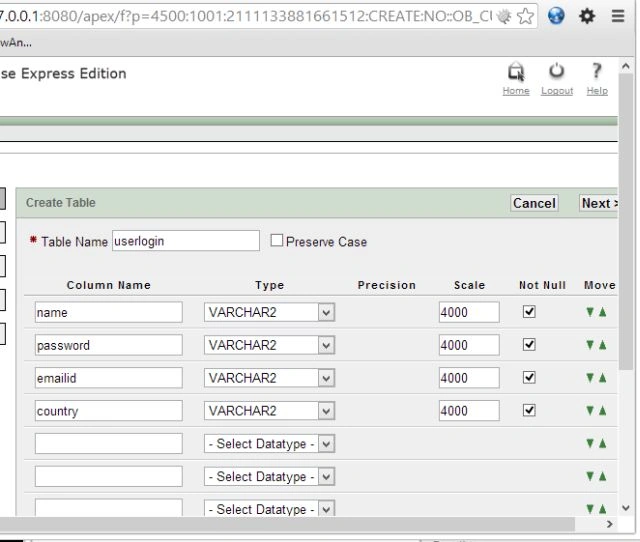The image size is (640, 542).
Task: Open the Type dropdown for the emailid column
Action: [269, 378]
